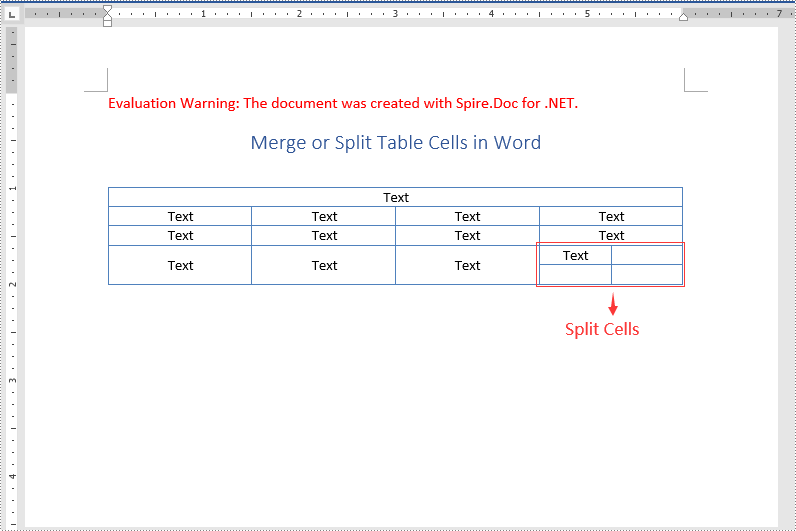Screen dimensions: 796x531
Task: Click 'Text' in tall bottom row, first column
Action: [x=180, y=266]
